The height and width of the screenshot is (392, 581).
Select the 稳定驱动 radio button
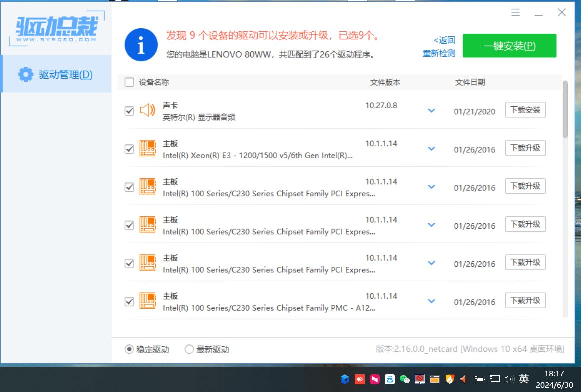pyautogui.click(x=129, y=349)
